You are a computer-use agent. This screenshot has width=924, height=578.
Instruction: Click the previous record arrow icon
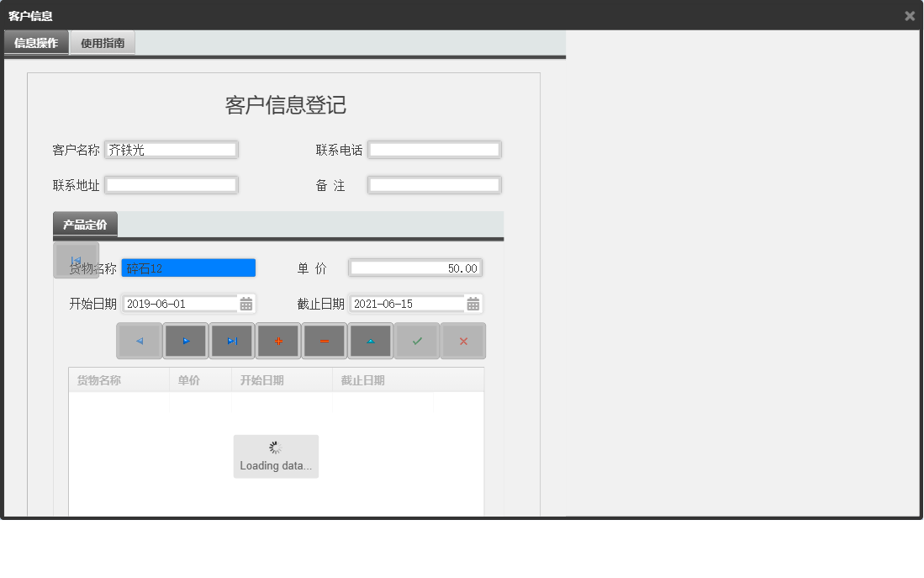pos(139,341)
